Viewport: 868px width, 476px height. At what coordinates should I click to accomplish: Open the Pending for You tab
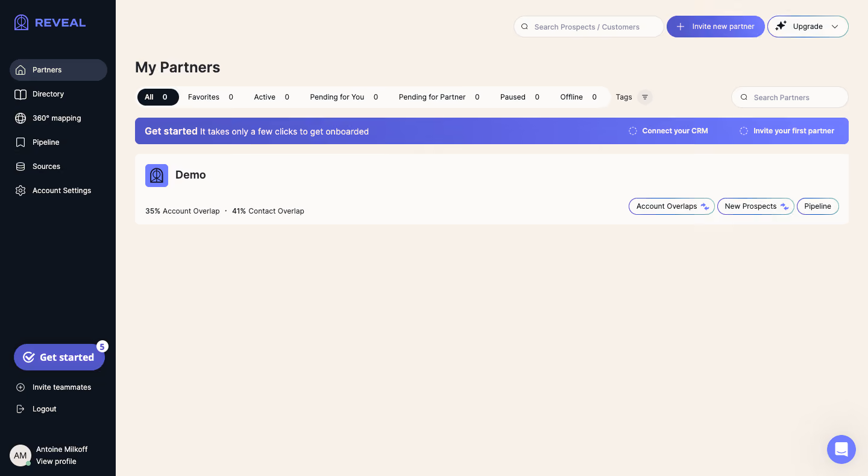pos(344,97)
